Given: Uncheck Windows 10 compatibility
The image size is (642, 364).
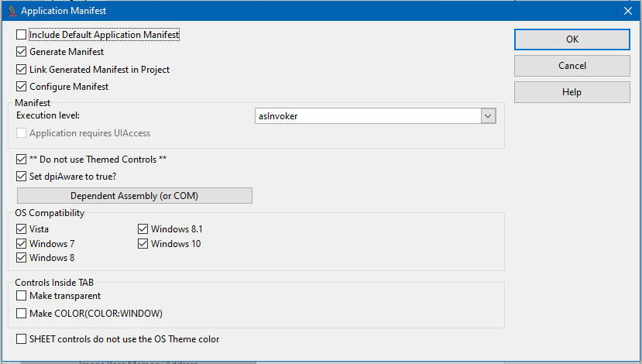Looking at the screenshot, I should [143, 244].
